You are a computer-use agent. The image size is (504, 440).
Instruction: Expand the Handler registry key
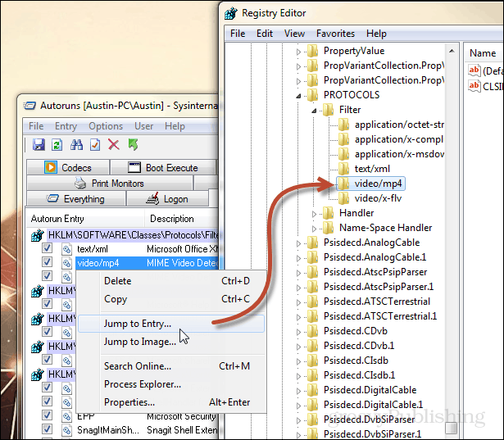click(314, 214)
